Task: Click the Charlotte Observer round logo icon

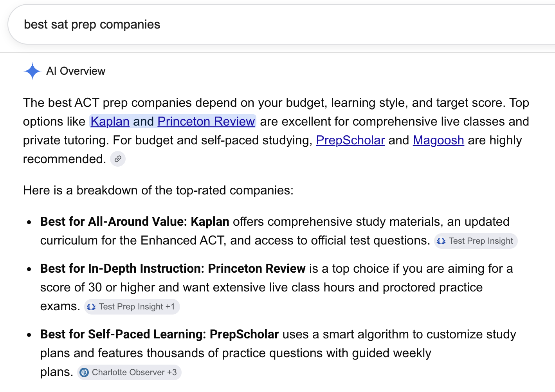Action: pos(84,372)
